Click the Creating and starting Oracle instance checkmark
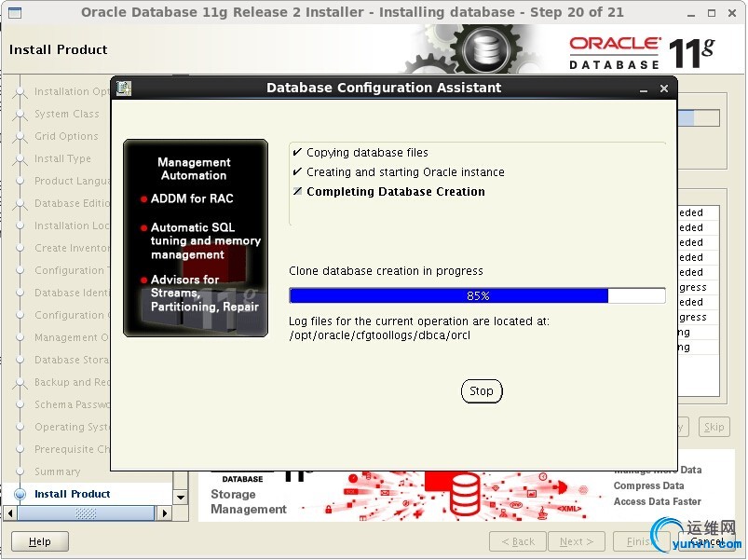The height and width of the screenshot is (560, 748). tap(297, 171)
